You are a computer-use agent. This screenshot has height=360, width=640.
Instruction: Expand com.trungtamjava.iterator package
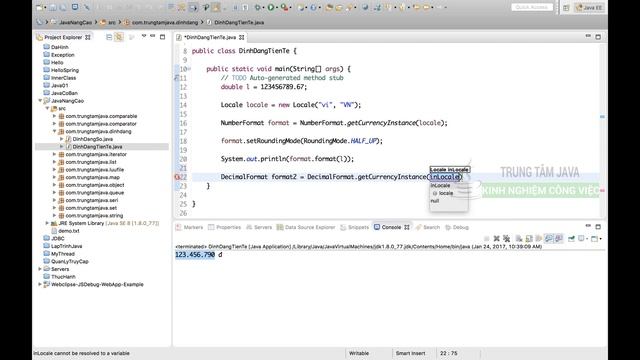(x=54, y=154)
